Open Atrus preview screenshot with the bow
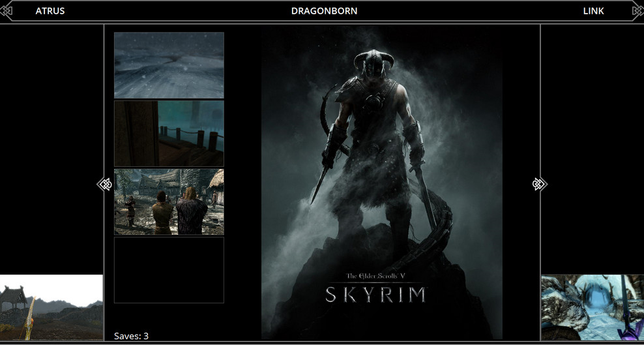The width and height of the screenshot is (644, 345). 51,307
